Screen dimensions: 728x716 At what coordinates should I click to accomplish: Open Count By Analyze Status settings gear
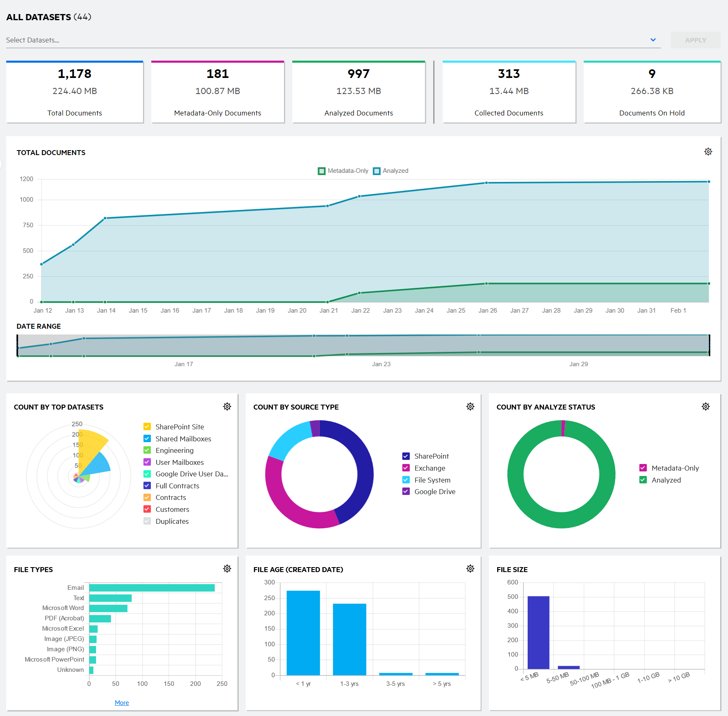tap(705, 407)
